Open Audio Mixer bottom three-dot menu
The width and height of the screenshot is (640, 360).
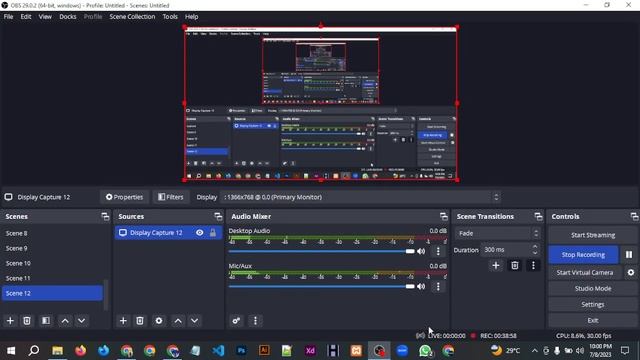pos(256,321)
